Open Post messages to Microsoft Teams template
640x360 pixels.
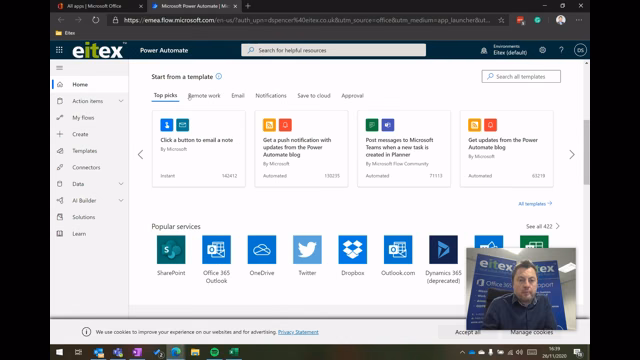[x=404, y=149]
